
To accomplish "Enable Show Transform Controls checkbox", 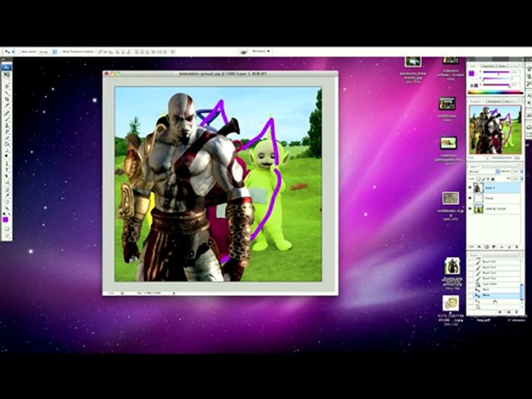I will (x=61, y=52).
